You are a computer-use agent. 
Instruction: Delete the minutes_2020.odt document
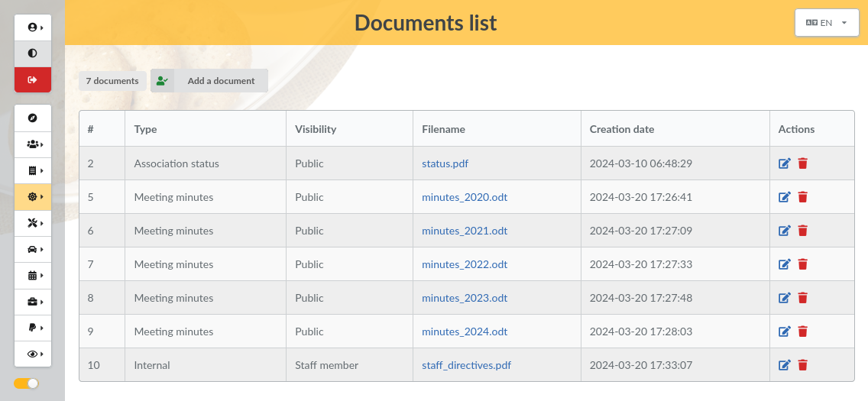(802, 197)
